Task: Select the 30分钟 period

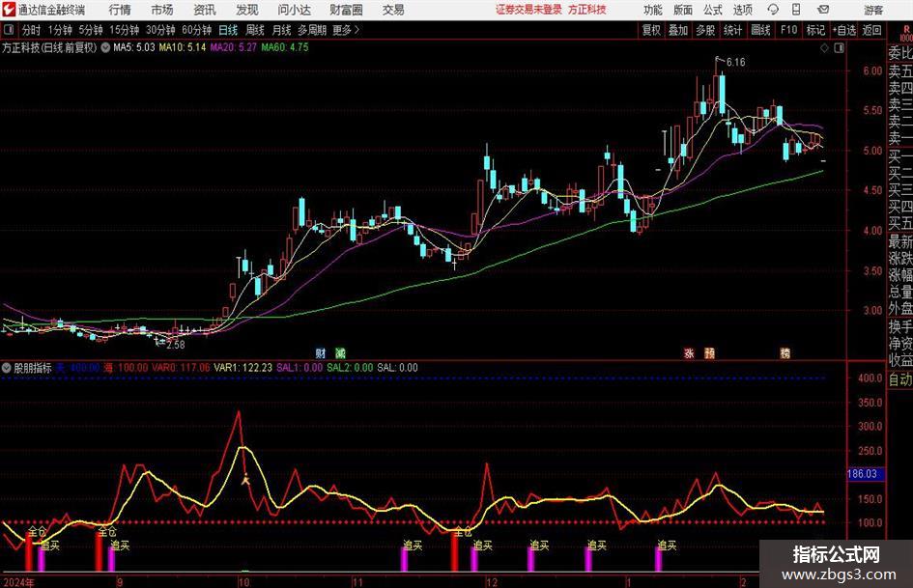Action: (160, 30)
